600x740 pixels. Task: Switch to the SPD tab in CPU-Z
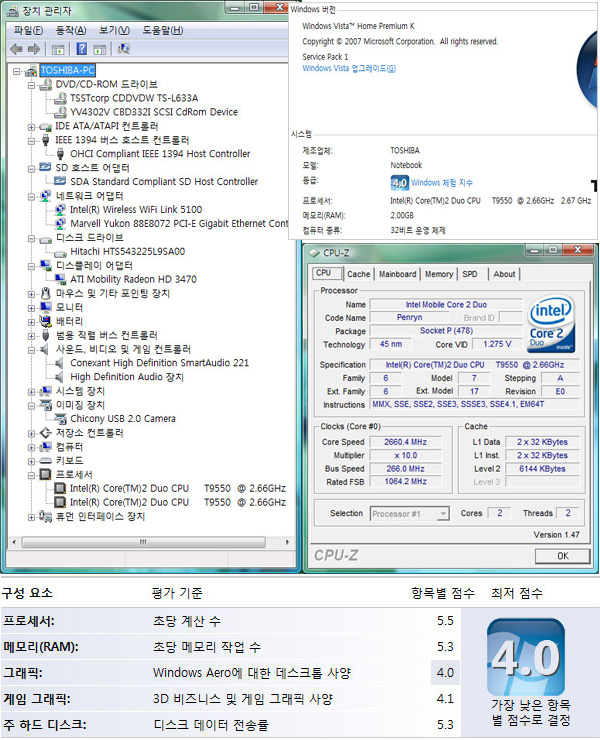pos(470,274)
